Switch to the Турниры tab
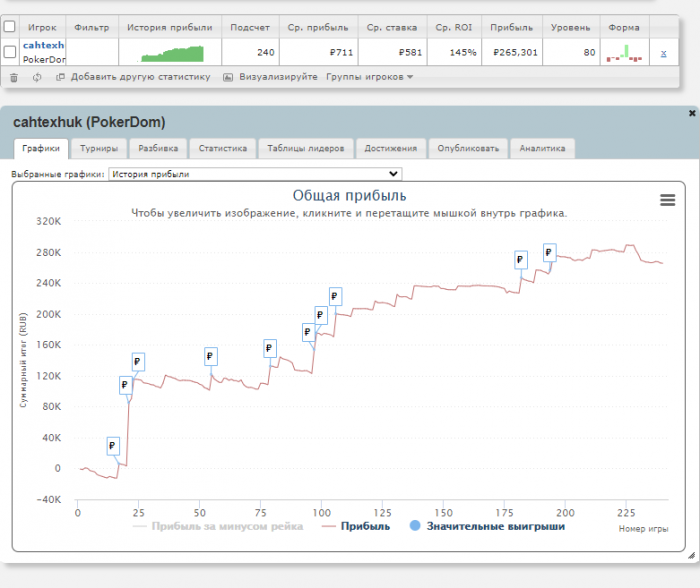The width and height of the screenshot is (700, 588). [x=99, y=148]
